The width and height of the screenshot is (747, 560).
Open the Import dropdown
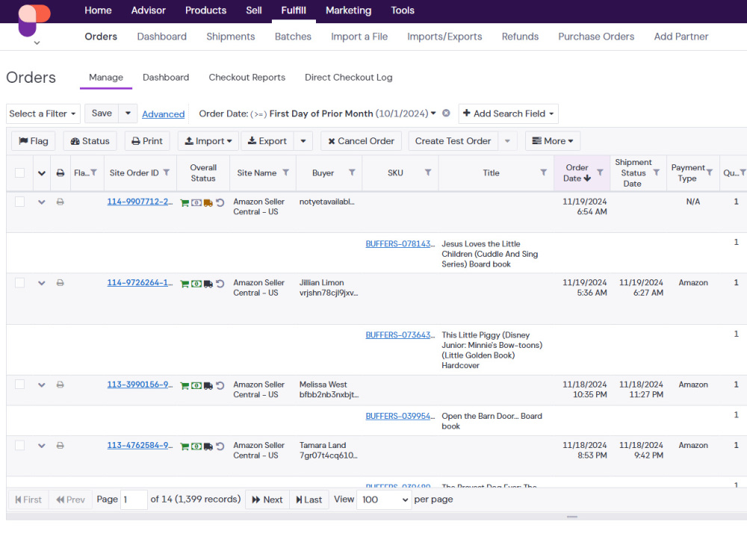point(208,141)
